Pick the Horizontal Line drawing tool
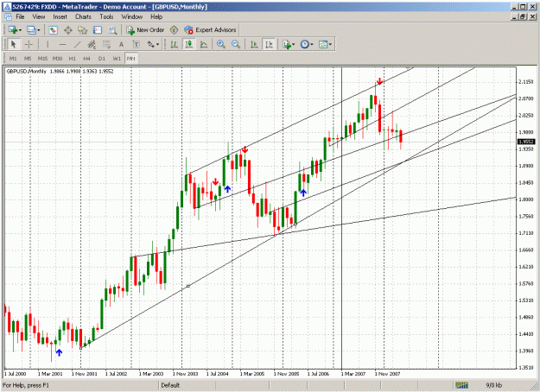This screenshot has height=392, width=540. point(62,44)
